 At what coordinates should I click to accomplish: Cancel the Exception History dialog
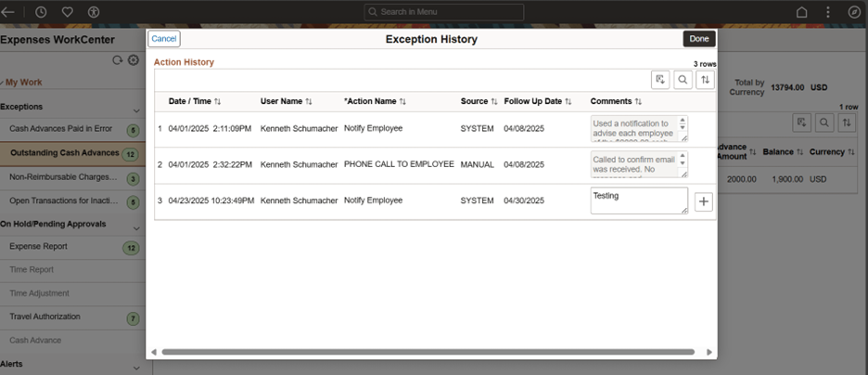[164, 39]
